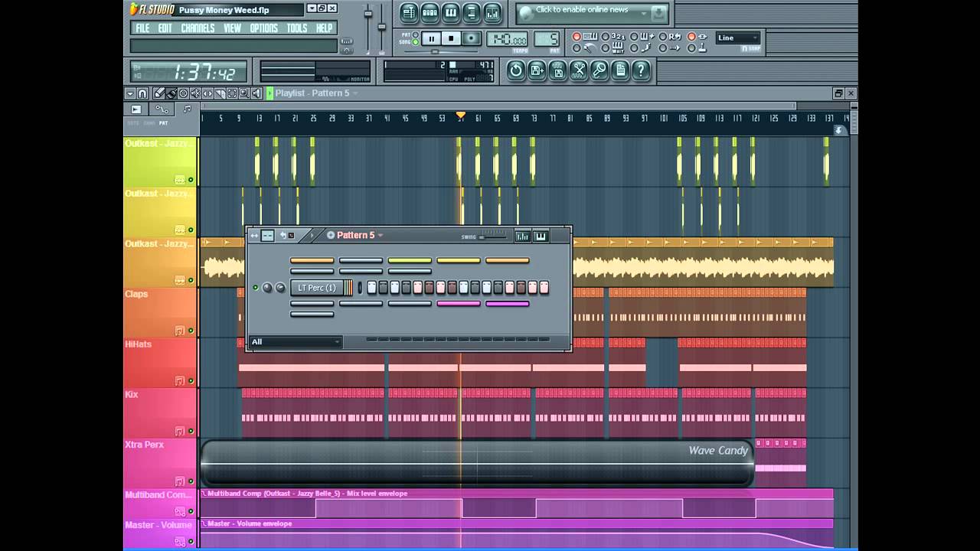Select the Slice tool in Playlist

pos(220,93)
